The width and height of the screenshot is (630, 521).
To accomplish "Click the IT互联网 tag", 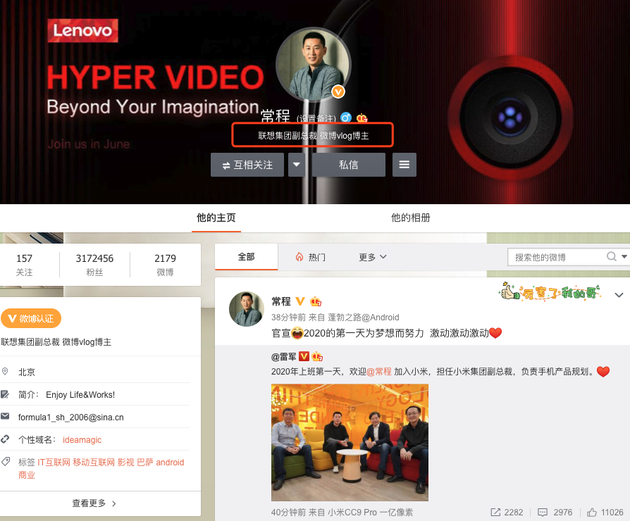I will (x=54, y=462).
